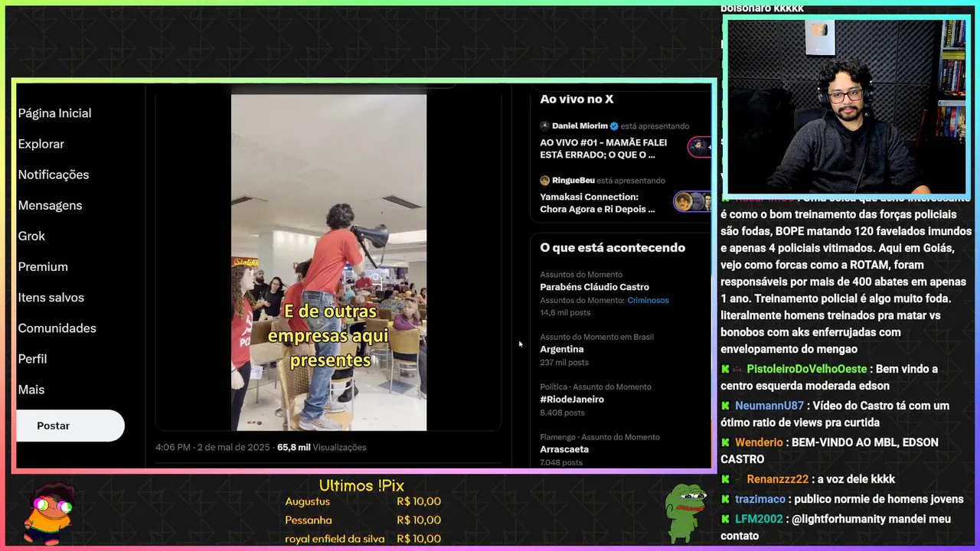Click chat username NeumannU87
Viewport: 980px width, 551px height.
[x=769, y=406]
